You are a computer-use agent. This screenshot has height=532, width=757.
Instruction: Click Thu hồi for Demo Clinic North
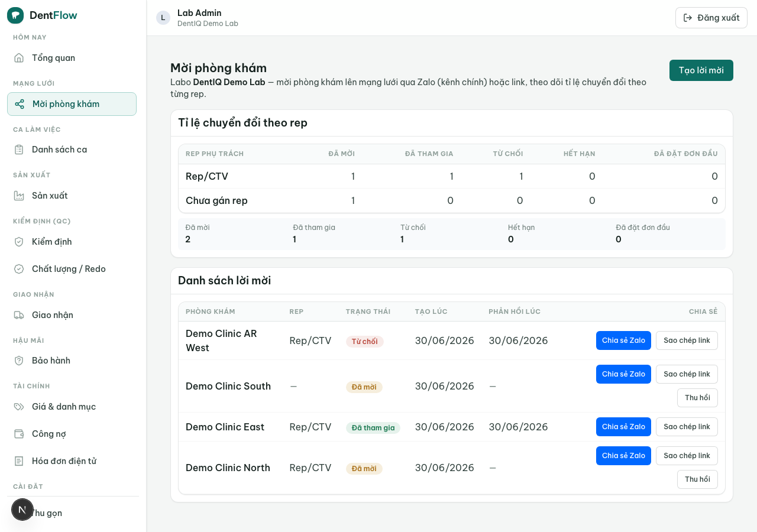[x=697, y=479]
